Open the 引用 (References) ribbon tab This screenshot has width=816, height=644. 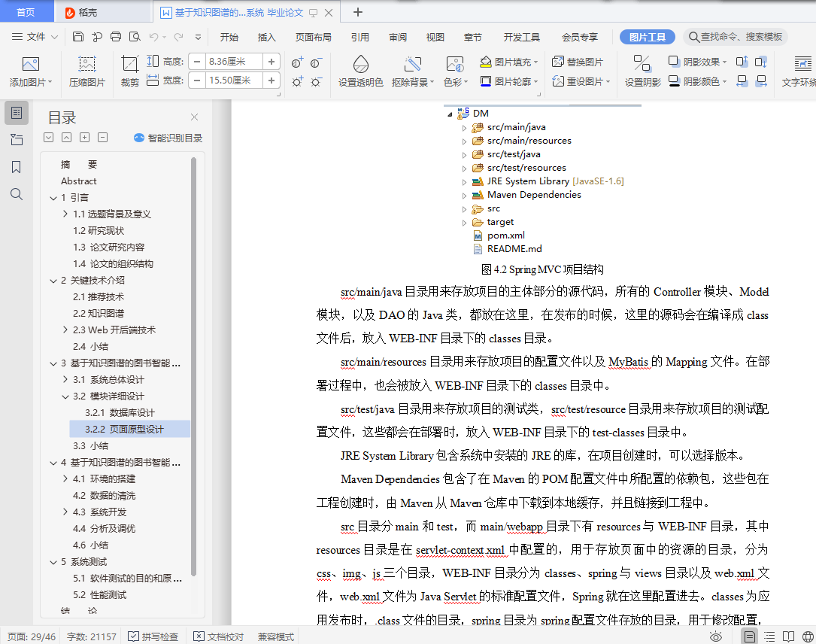pyautogui.click(x=359, y=37)
